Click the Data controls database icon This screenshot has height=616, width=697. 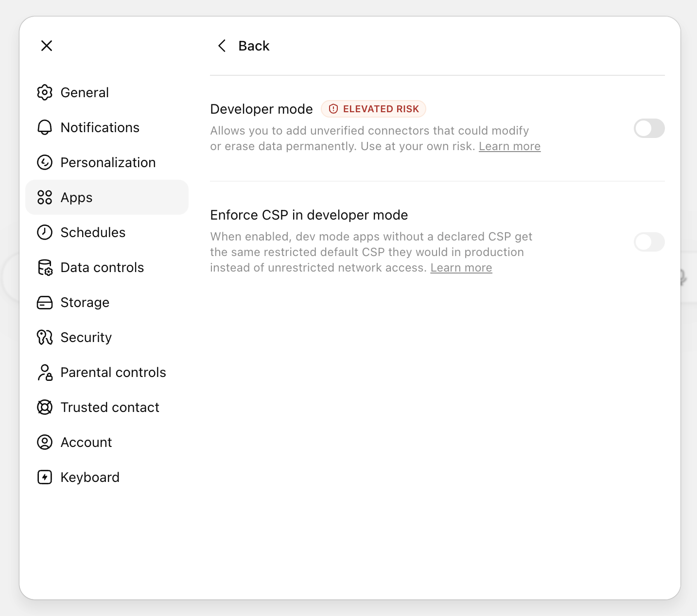click(x=45, y=267)
